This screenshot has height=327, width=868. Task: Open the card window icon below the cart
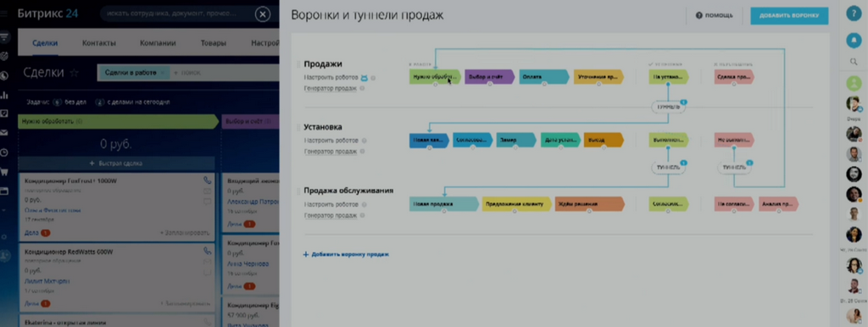[x=4, y=191]
